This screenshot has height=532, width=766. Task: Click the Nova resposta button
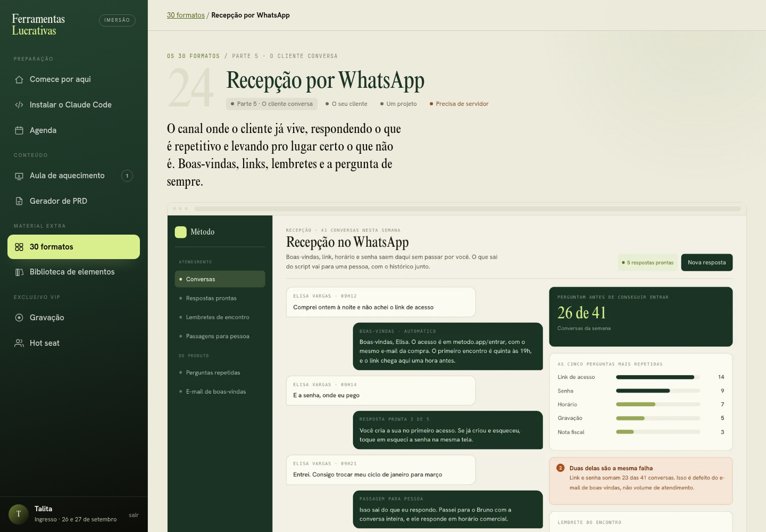pos(706,262)
